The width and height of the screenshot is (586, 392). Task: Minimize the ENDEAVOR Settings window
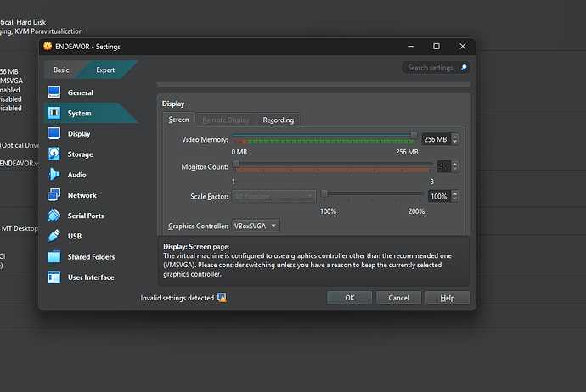(411, 47)
